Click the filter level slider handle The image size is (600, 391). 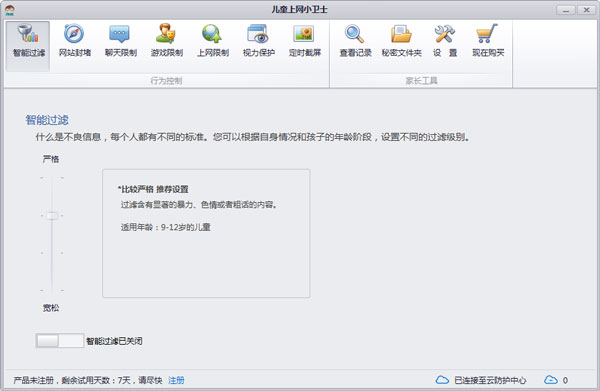point(52,216)
